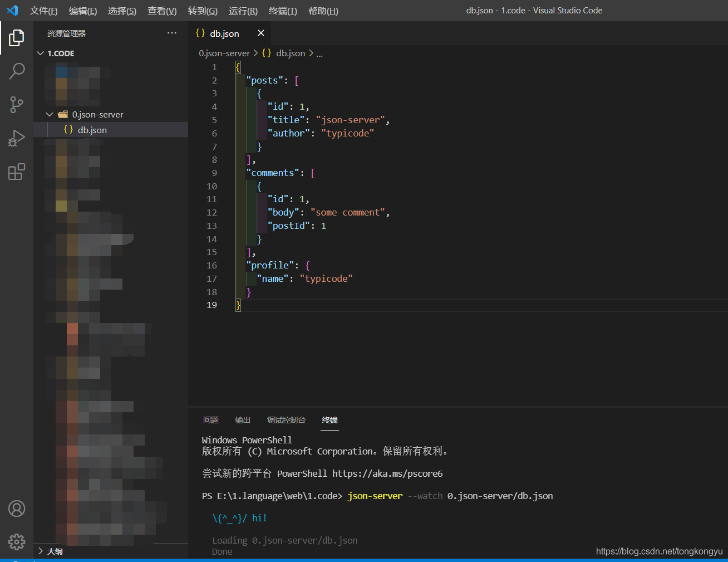The height and width of the screenshot is (562, 728).
Task: Open 转到(G) menu
Action: point(203,11)
